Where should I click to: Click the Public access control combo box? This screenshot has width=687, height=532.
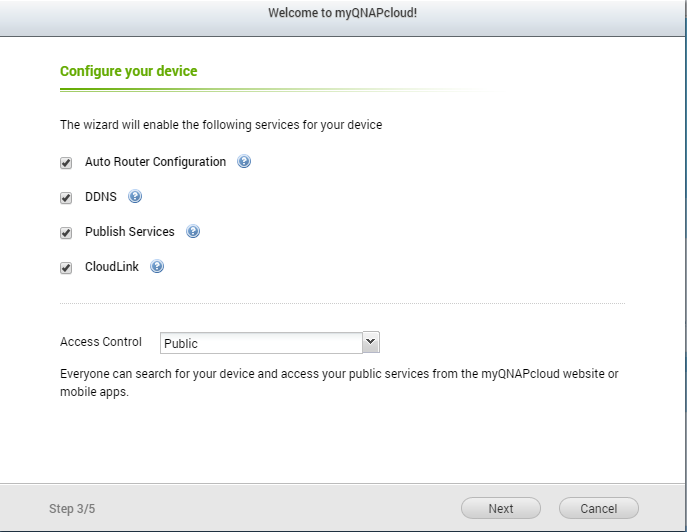(270, 343)
